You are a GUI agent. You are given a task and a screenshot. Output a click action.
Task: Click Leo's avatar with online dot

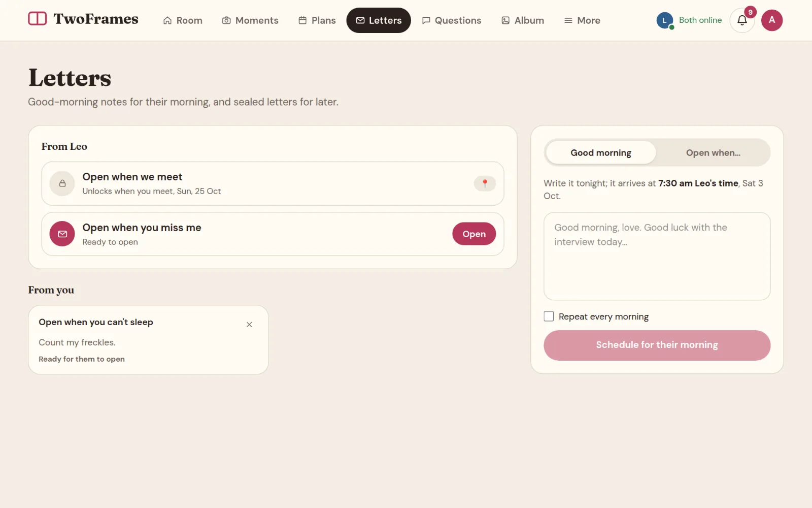tap(665, 21)
